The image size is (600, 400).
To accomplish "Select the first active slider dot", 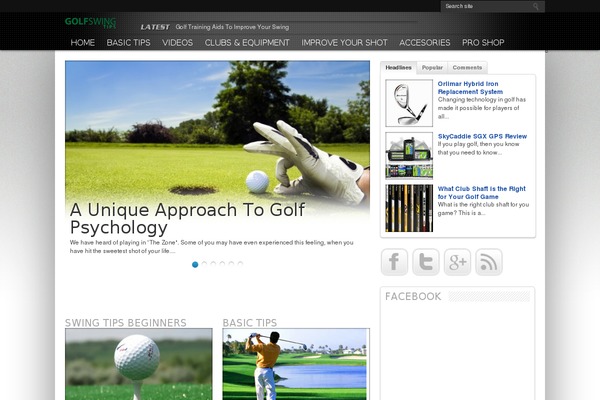I will click(x=195, y=264).
